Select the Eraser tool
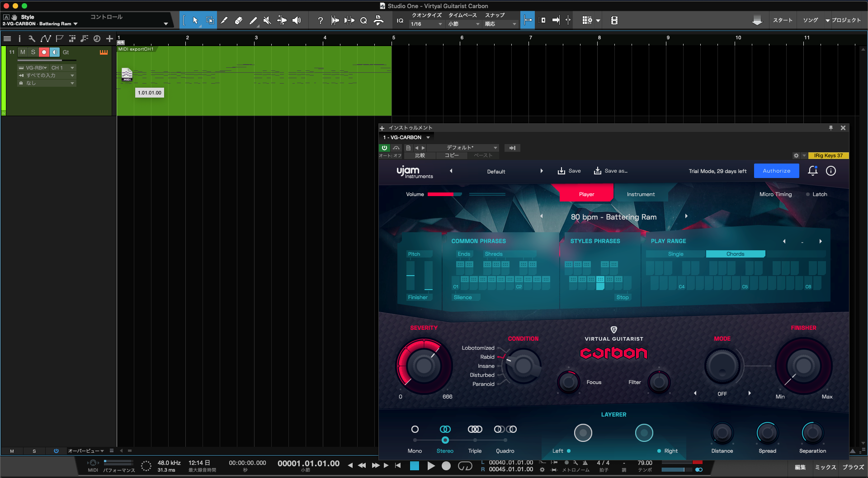The height and width of the screenshot is (478, 868). [239, 20]
